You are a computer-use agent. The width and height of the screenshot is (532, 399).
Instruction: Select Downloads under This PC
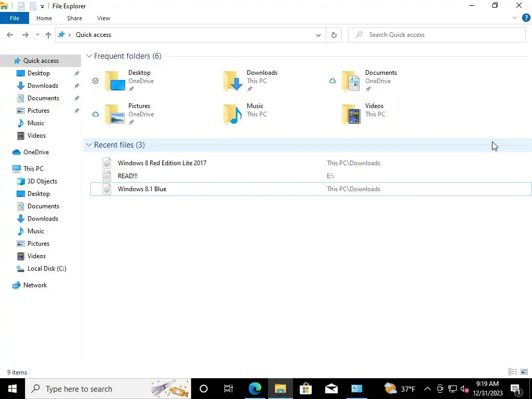[43, 219]
